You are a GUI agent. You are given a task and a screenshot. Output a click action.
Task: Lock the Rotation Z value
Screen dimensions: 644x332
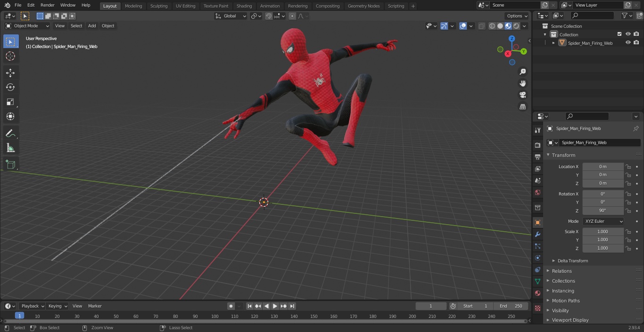(x=628, y=211)
